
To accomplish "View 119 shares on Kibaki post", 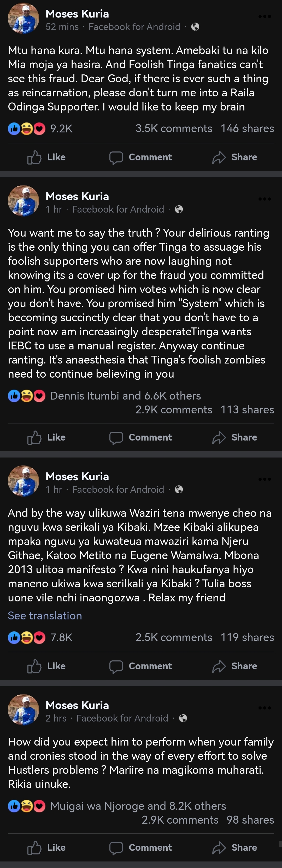I will (x=247, y=637).
